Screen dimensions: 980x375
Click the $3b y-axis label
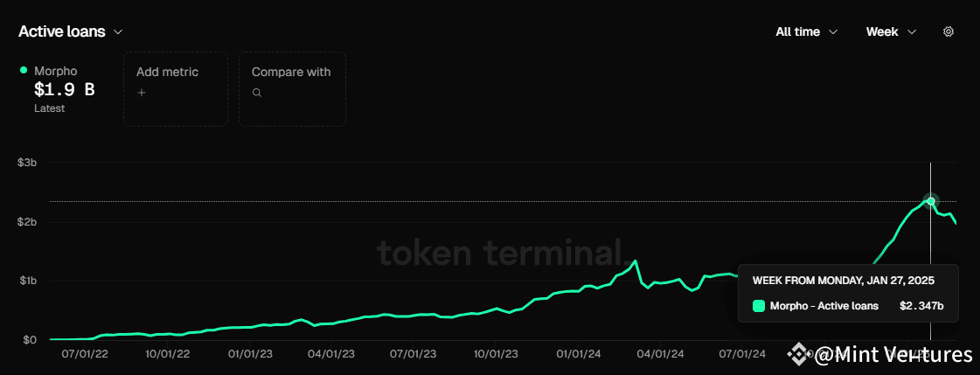(27, 163)
